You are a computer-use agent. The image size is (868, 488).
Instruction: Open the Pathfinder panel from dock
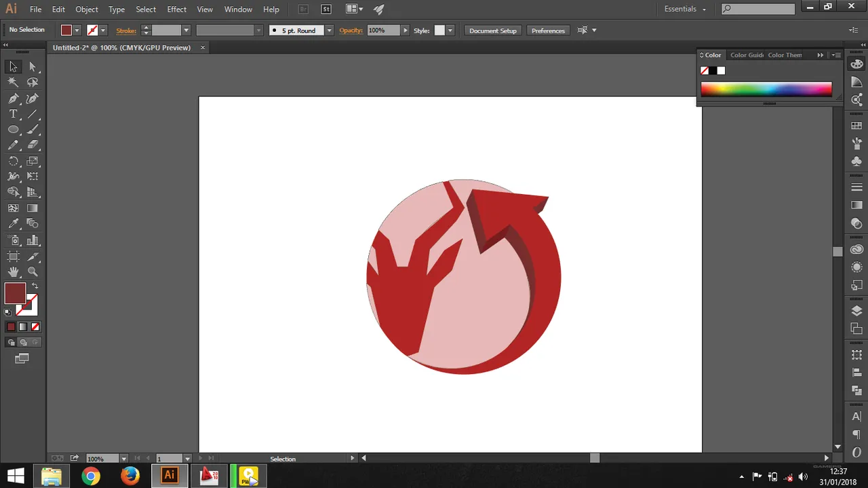[856, 390]
